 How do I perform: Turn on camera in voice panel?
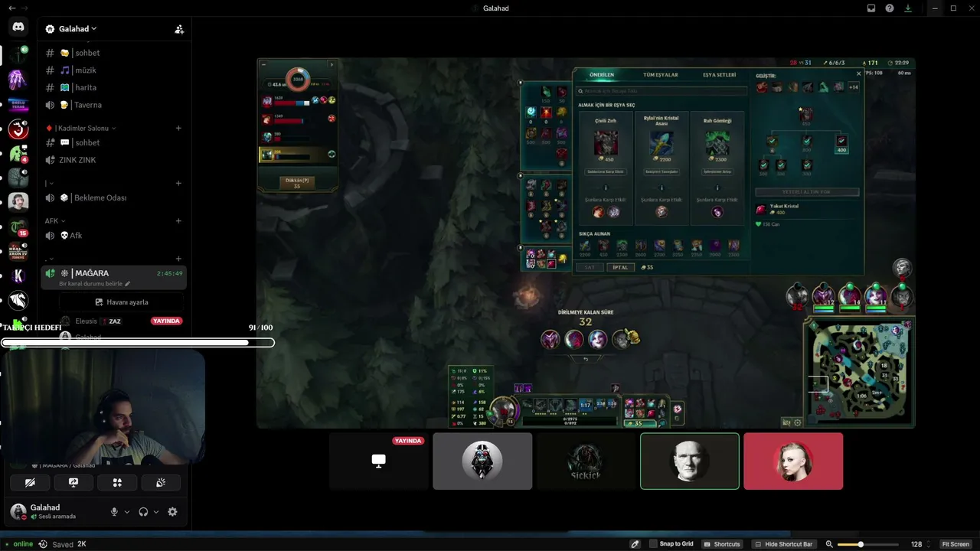click(x=31, y=483)
